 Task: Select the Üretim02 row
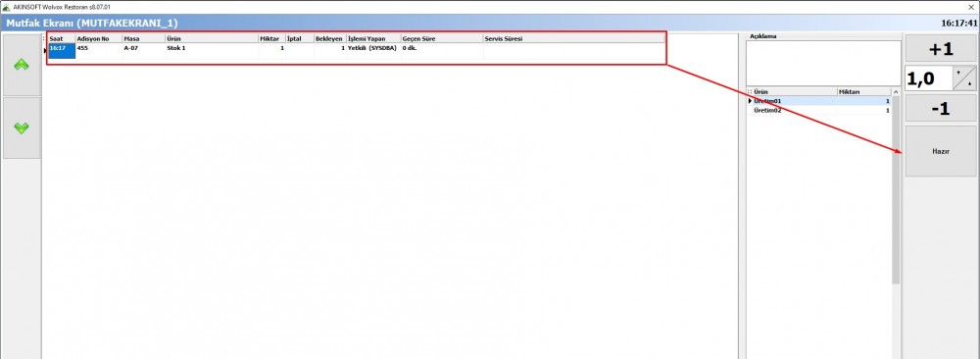point(819,110)
